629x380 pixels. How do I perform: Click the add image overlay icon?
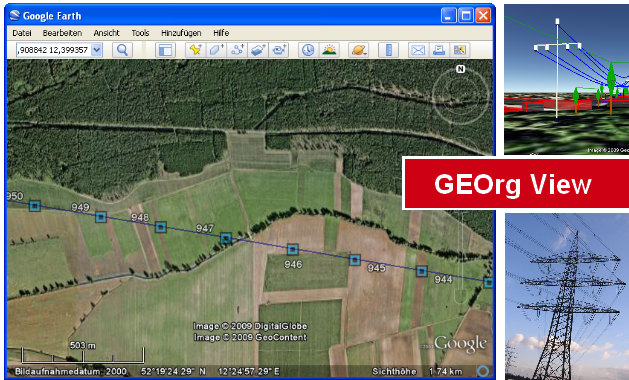pos(258,50)
